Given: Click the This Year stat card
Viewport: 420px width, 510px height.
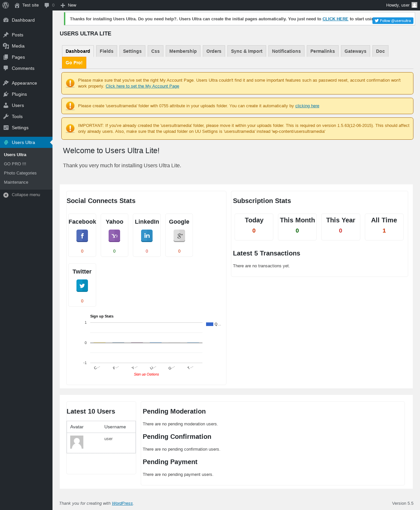Looking at the screenshot, I should click(x=341, y=227).
